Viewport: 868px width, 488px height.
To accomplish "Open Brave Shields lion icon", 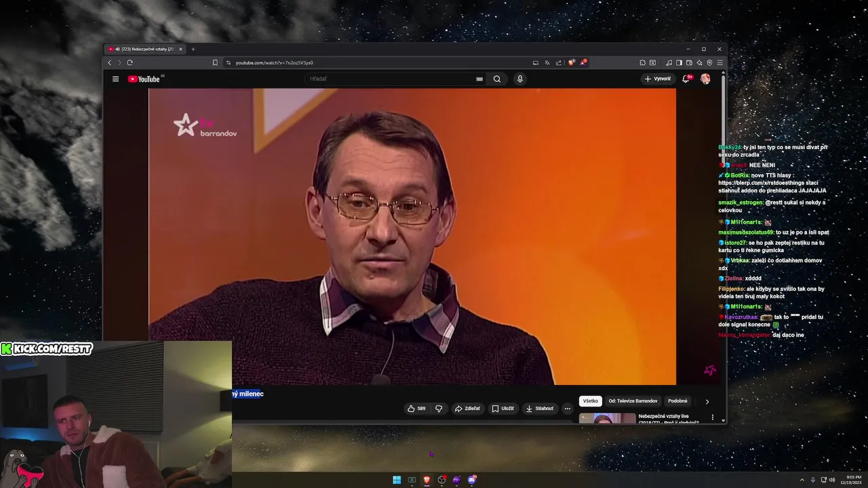I will click(x=572, y=62).
